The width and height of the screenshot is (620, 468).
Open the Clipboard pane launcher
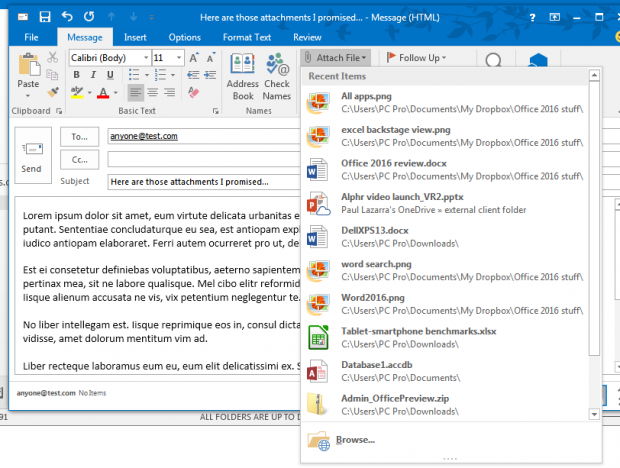(59, 111)
